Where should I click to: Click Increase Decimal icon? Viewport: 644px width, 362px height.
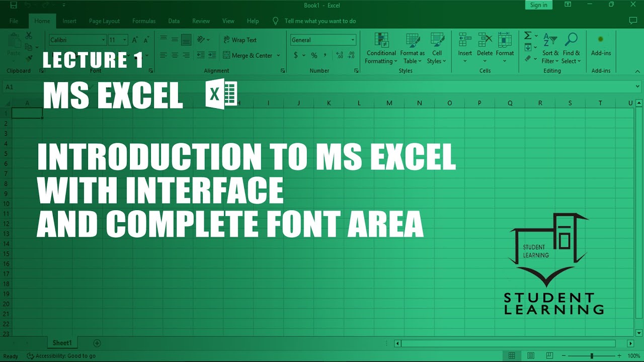tap(339, 55)
